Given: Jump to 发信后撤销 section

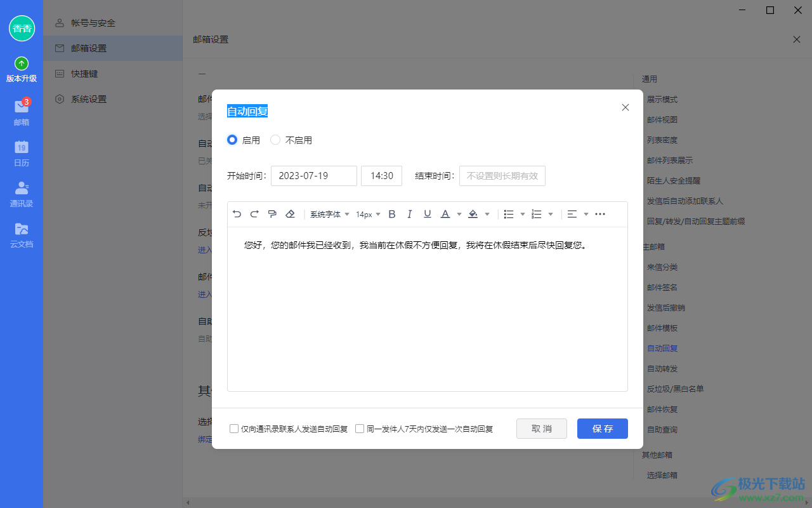Looking at the screenshot, I should coord(666,308).
